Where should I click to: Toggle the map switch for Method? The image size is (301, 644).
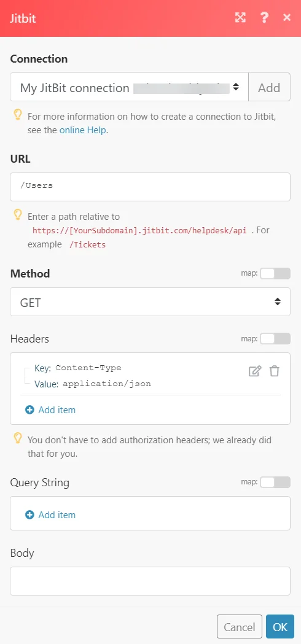pos(275,274)
